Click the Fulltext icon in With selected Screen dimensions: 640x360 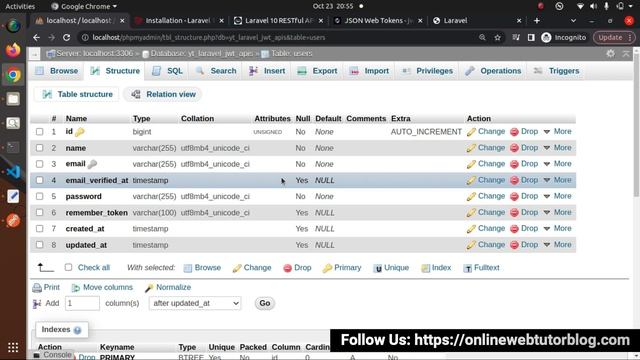point(468,268)
